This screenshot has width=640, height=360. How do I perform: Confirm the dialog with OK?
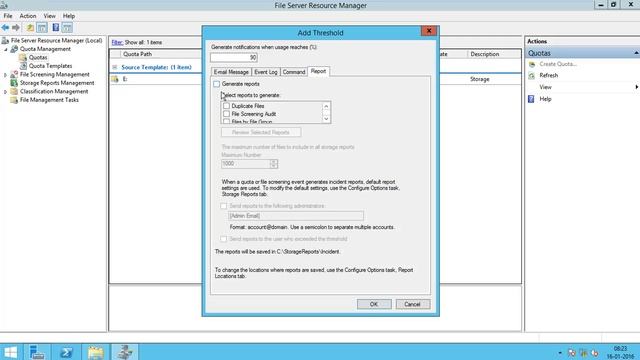(x=374, y=304)
